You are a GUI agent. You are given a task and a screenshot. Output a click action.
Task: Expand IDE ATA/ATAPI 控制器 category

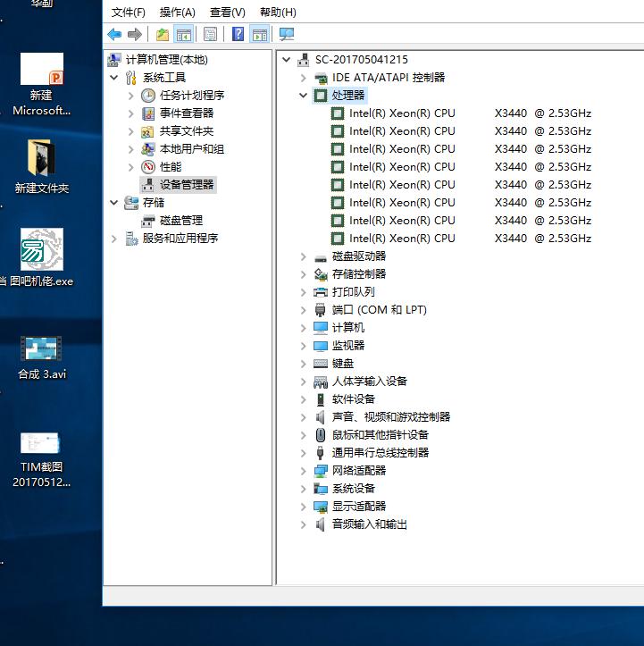pos(304,78)
